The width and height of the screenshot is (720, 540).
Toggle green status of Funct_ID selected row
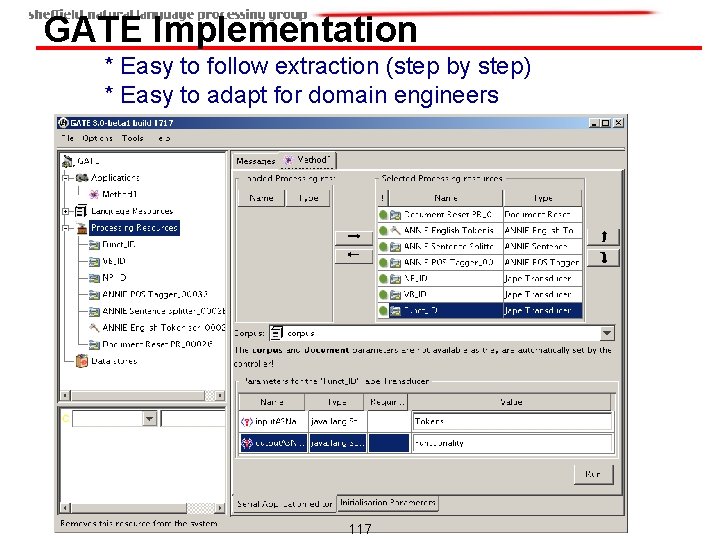383,311
